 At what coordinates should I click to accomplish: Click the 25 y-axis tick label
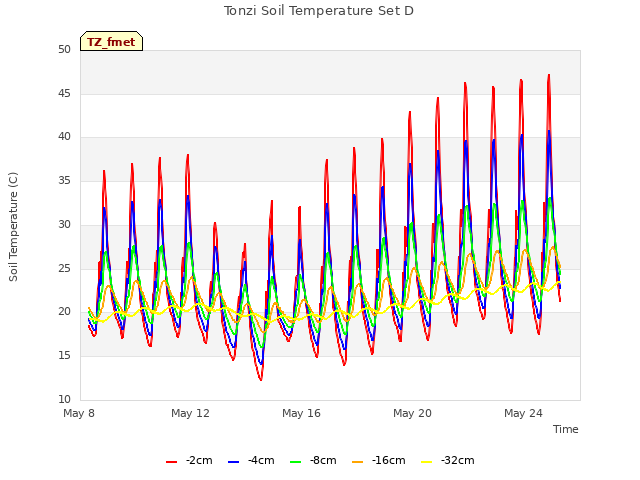click(x=64, y=268)
